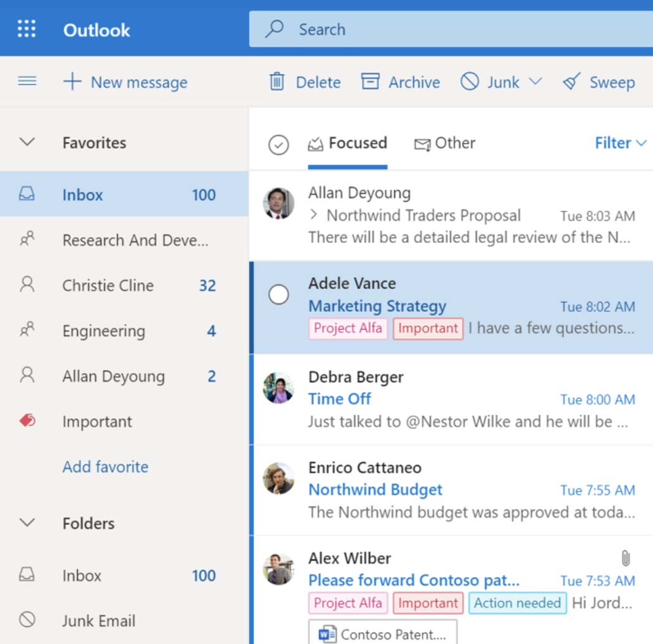Click Allan Deyoung's avatar in message list
This screenshot has height=644, width=653.
coord(278,204)
